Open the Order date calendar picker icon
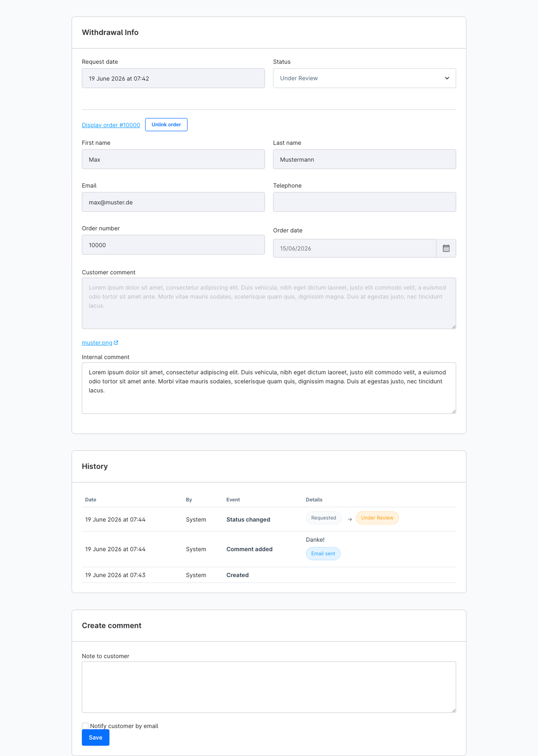Viewport: 538px width, 756px height. pyautogui.click(x=446, y=248)
